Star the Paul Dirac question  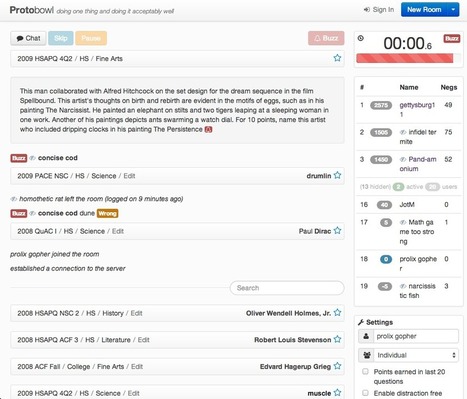coord(337,231)
